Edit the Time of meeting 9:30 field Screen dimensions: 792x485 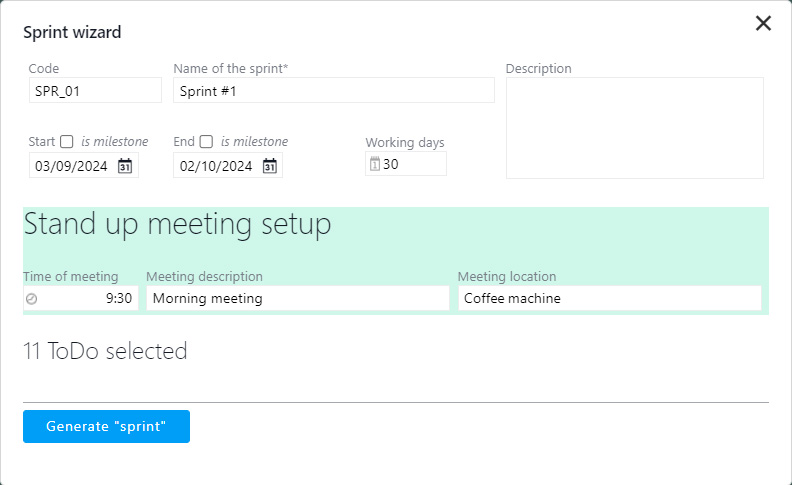(x=88, y=298)
